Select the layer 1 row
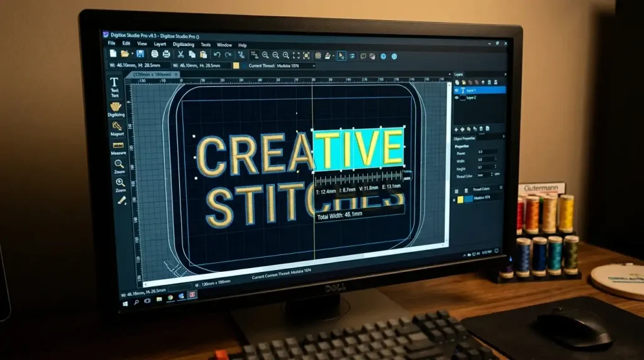 pyautogui.click(x=480, y=90)
